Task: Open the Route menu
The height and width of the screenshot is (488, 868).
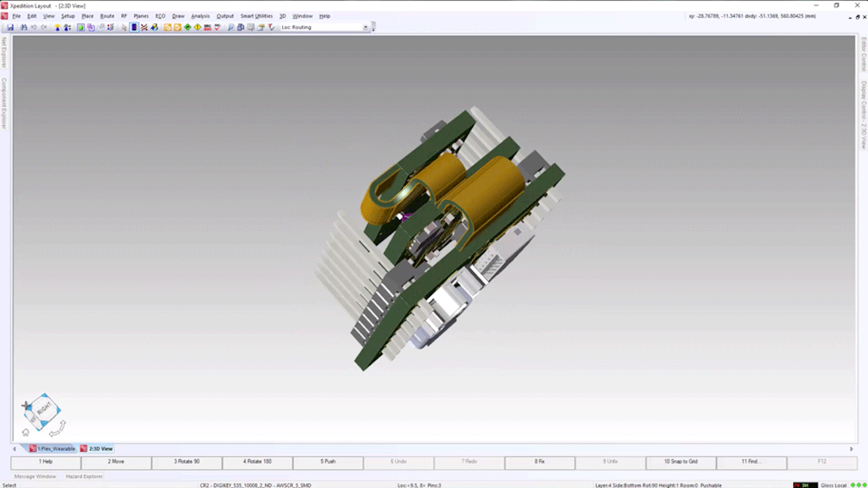Action: 107,15
